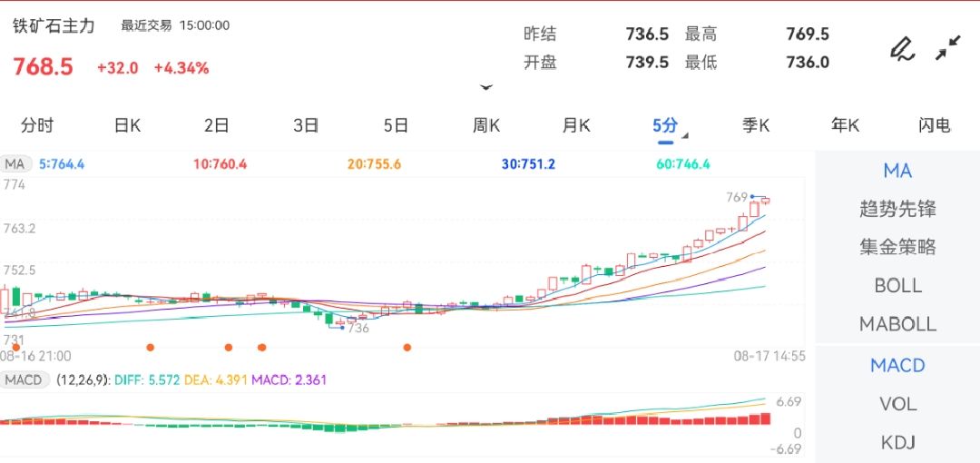
Task: Select MACD in the sub-indicator list
Action: 897,365
